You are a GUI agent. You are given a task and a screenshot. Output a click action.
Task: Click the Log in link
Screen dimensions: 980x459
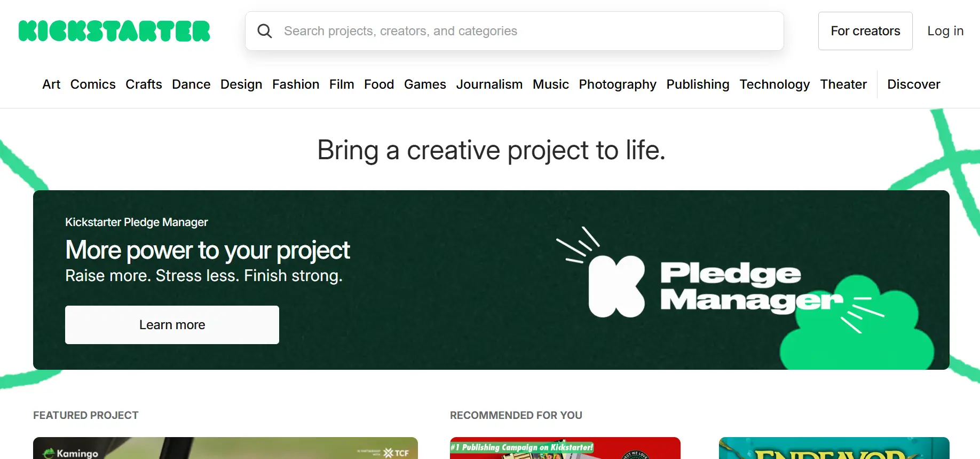945,31
